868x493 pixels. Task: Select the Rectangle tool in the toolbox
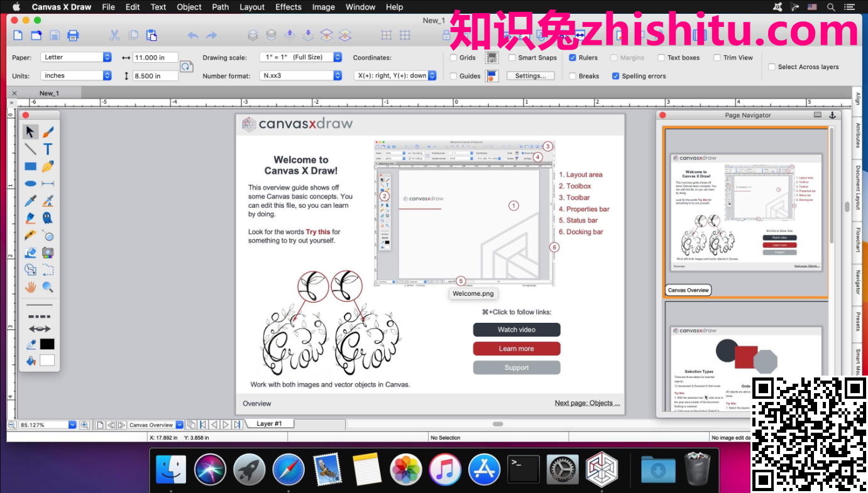(x=30, y=166)
